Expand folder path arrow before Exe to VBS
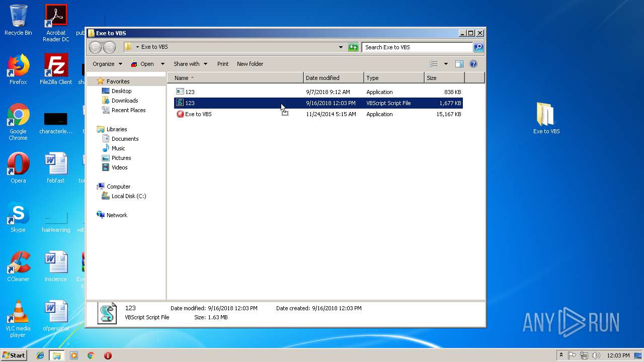The image size is (644, 362). coord(137,47)
